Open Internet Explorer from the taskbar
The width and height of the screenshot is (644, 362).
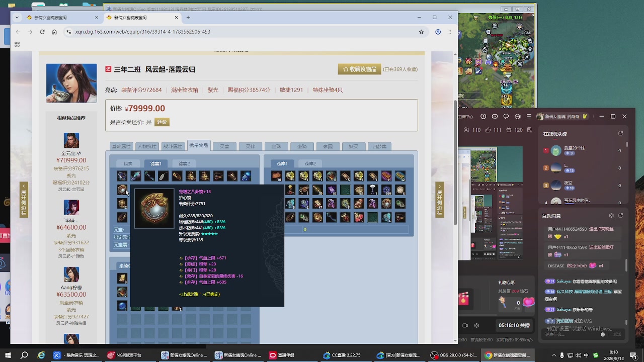(41, 355)
